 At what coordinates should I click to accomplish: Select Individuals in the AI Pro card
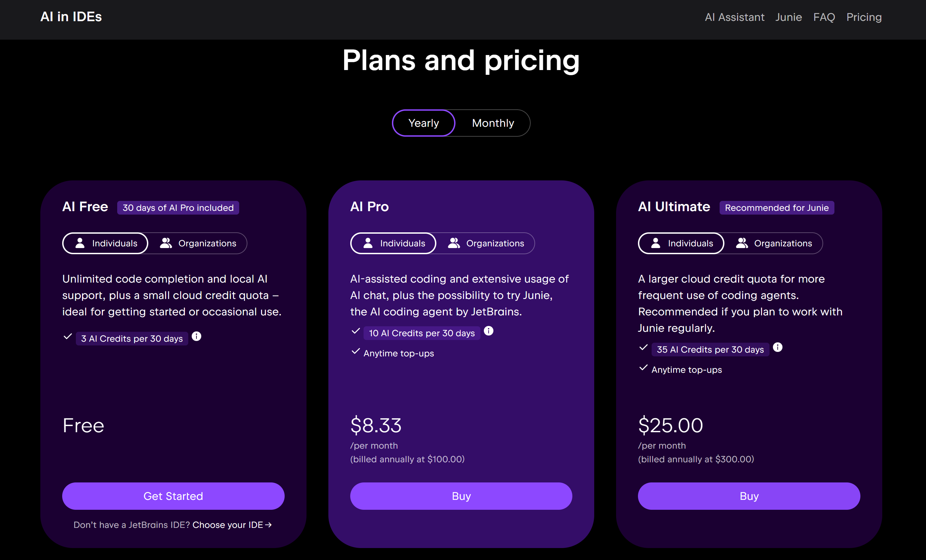pyautogui.click(x=393, y=243)
